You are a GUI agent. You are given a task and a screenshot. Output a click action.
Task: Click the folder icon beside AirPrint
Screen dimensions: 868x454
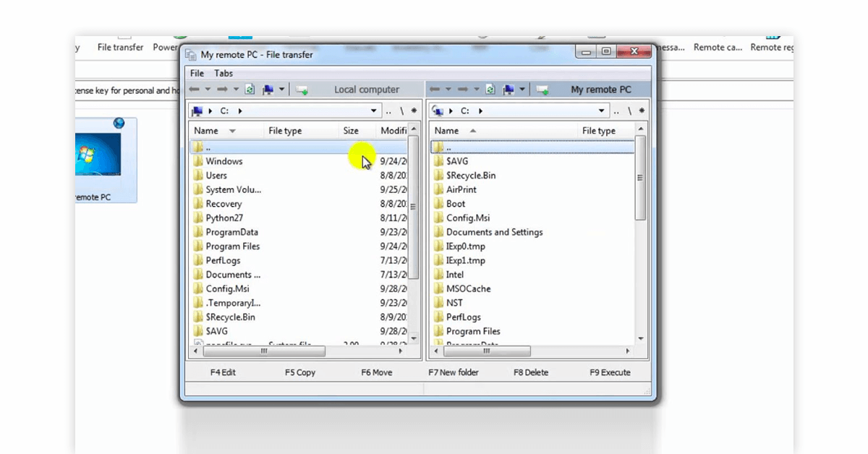point(438,189)
